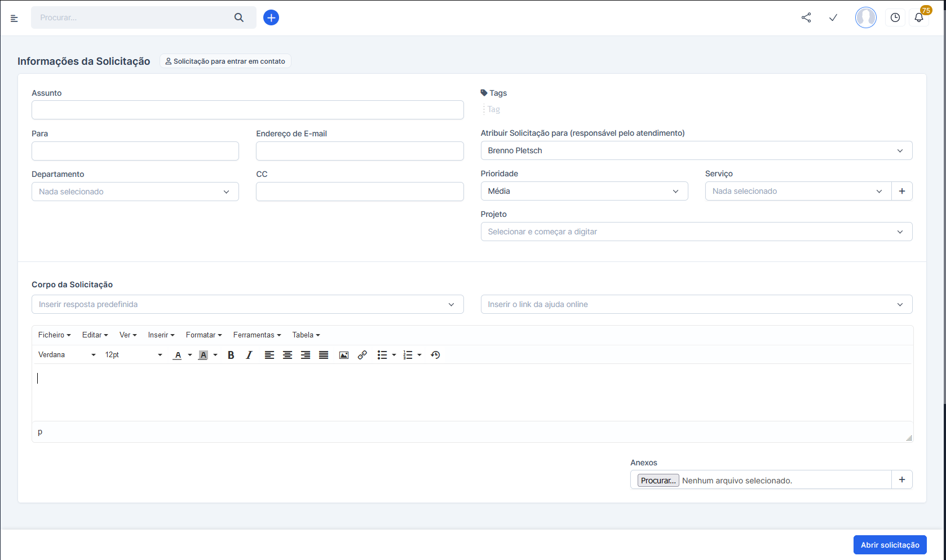Click the insert link icon
946x560 pixels.
point(363,355)
